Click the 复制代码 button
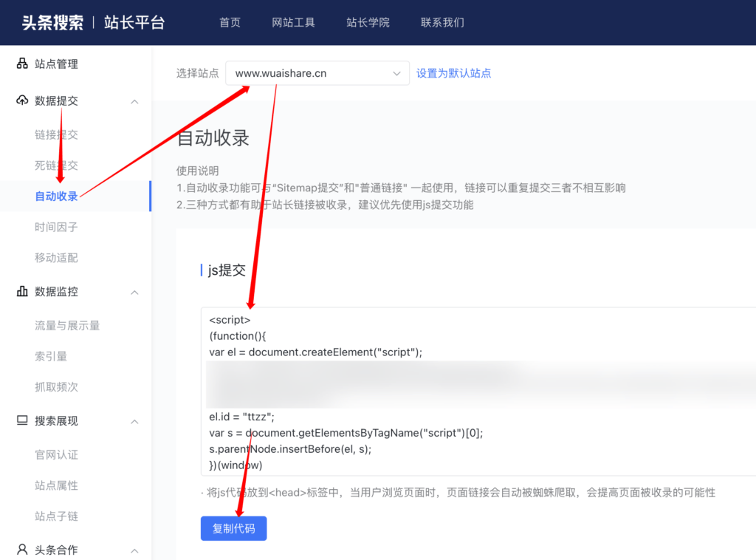The height and width of the screenshot is (560, 756). (234, 529)
